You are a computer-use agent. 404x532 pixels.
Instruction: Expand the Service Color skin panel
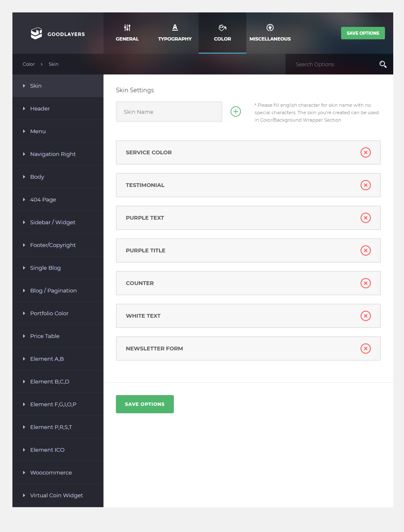(248, 152)
